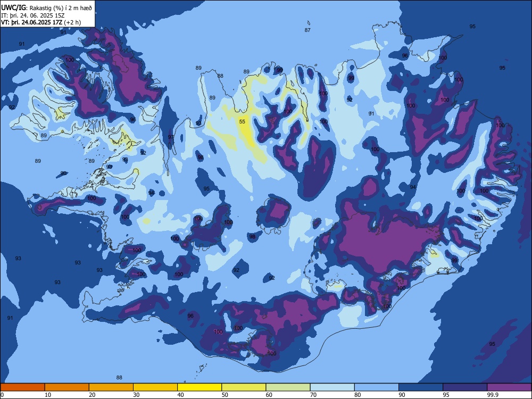Image resolution: width=532 pixels, height=399 pixels.
Task: Choose the dark blue 90–95 legend swatch
Action: tap(421, 387)
